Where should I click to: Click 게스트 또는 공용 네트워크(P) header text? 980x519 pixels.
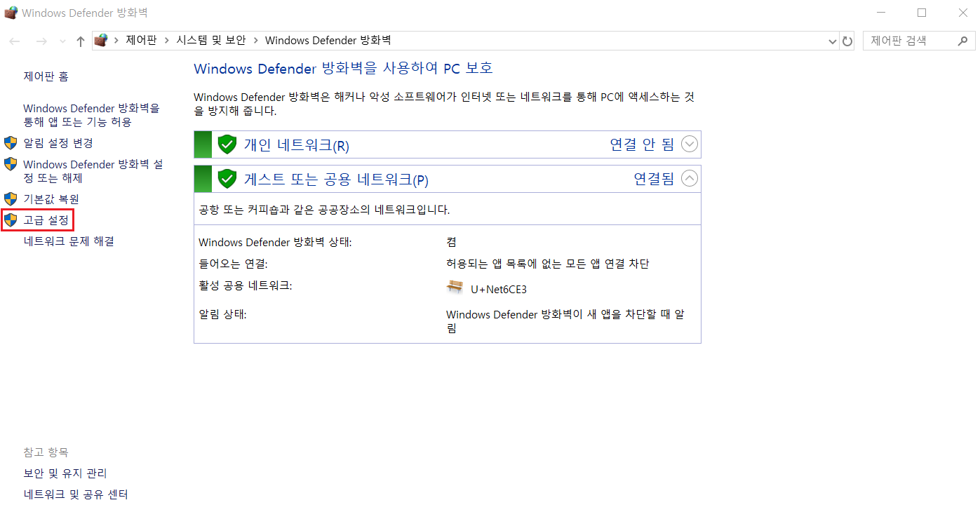pos(336,180)
